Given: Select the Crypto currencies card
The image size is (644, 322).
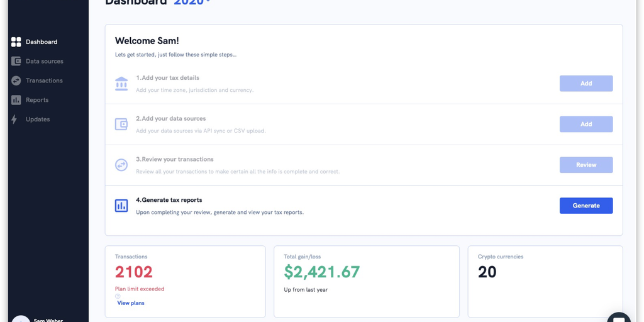Looking at the screenshot, I should pos(545,281).
